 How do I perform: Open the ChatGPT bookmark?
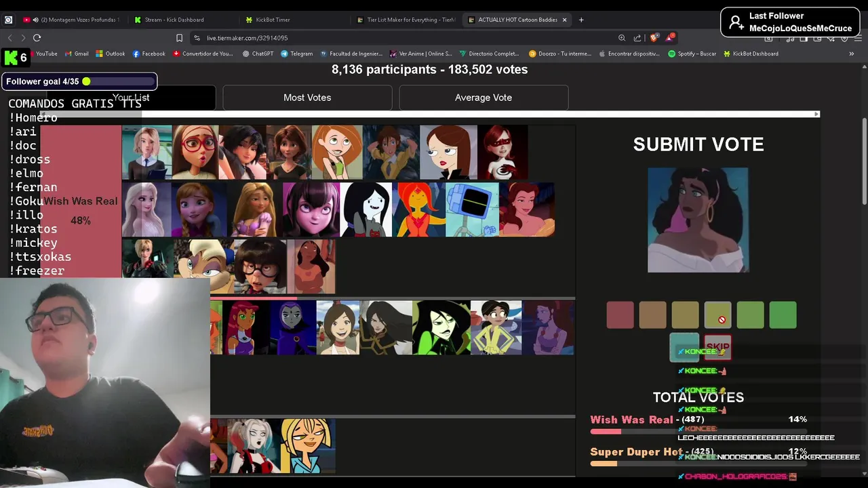[258, 54]
